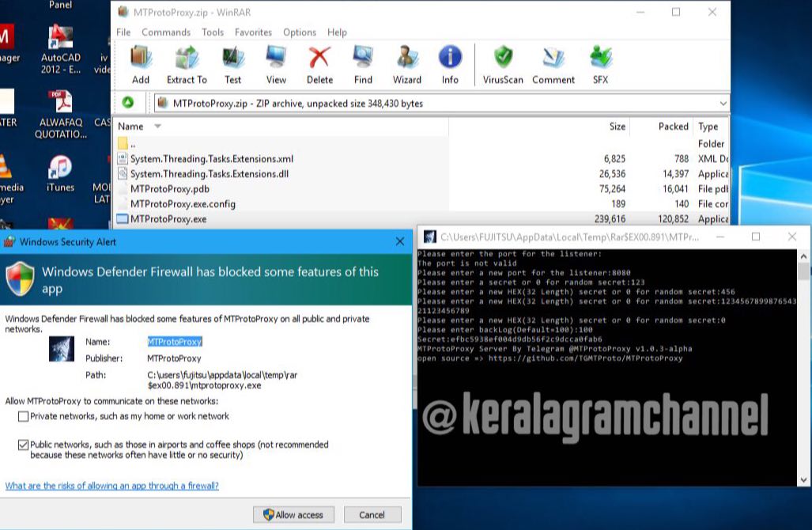This screenshot has height=530, width=812.
Task: Open the File menu
Action: (123, 32)
